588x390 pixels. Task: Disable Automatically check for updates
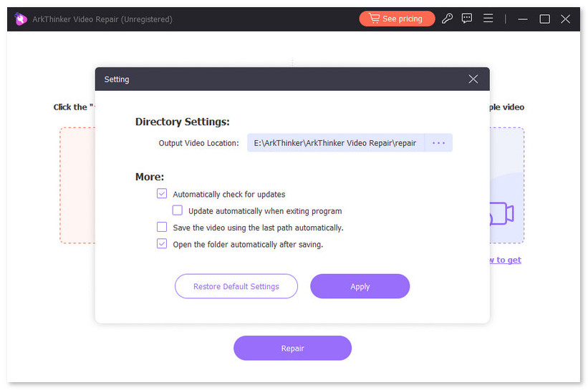(162, 194)
